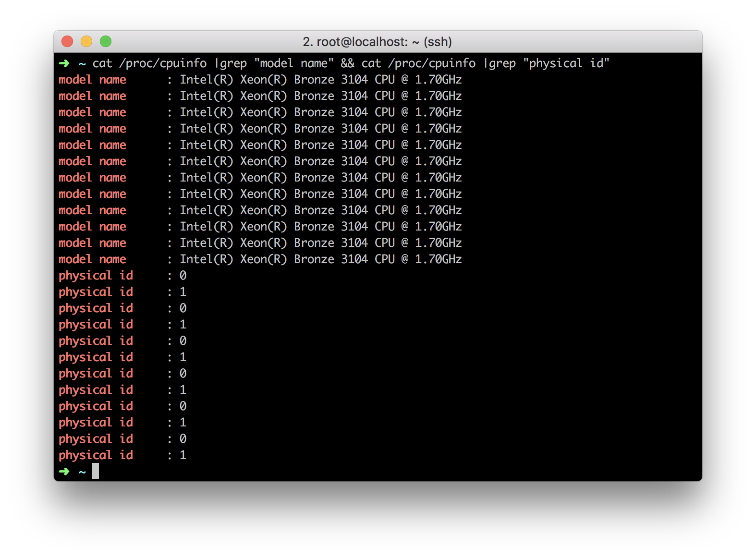Click the quoted "model name" in the command line

pos(294,63)
